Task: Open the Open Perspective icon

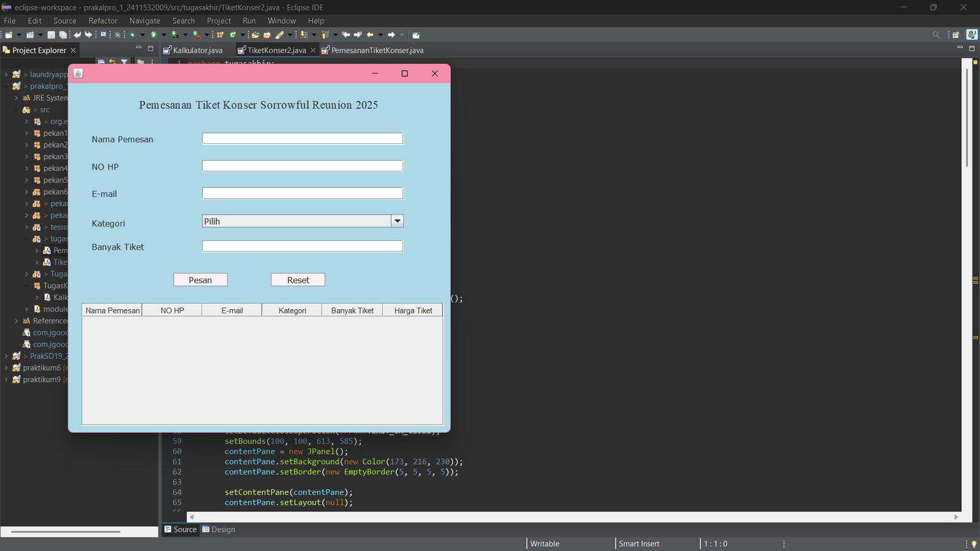Action: click(x=956, y=35)
